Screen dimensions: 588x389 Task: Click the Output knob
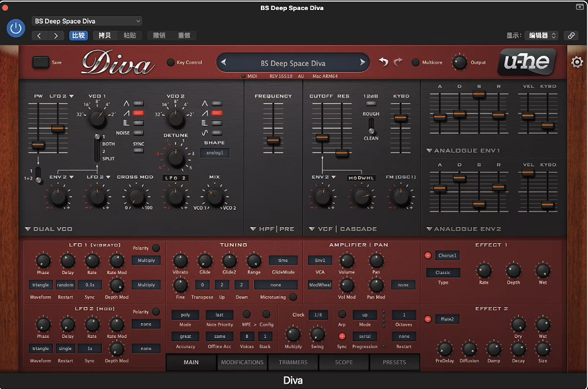coord(460,62)
